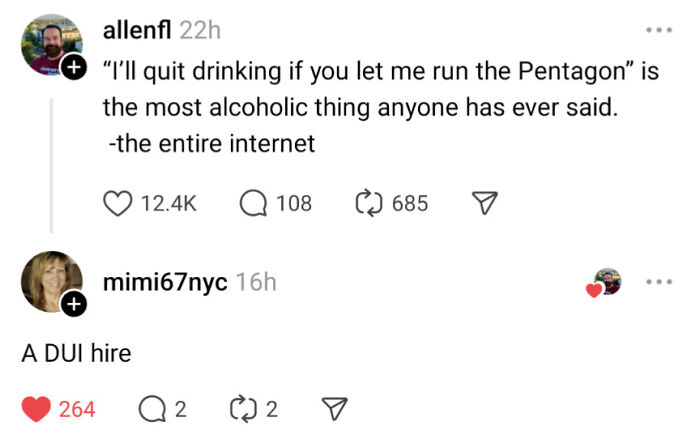Open the "A DUI hire" reply text
Screen dimensions: 700x439
(x=76, y=353)
